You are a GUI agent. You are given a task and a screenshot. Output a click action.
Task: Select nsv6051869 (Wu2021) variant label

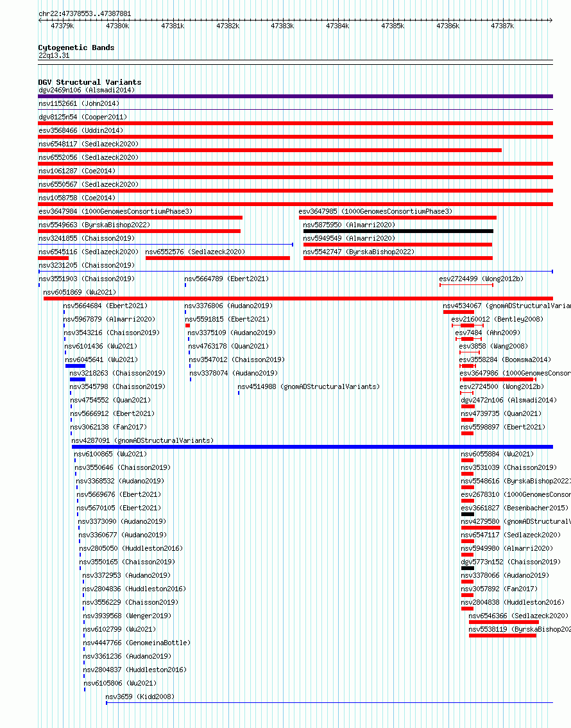(80, 292)
